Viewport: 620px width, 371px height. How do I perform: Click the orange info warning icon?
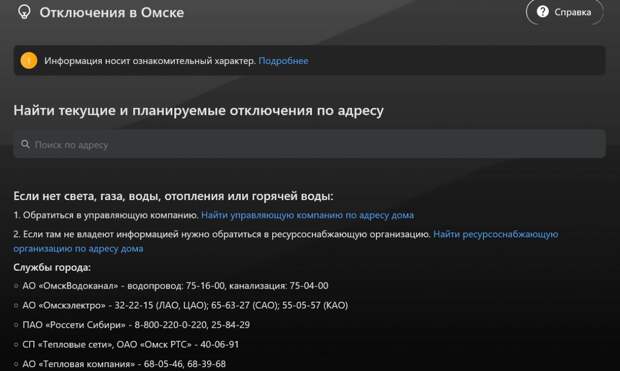click(x=29, y=61)
